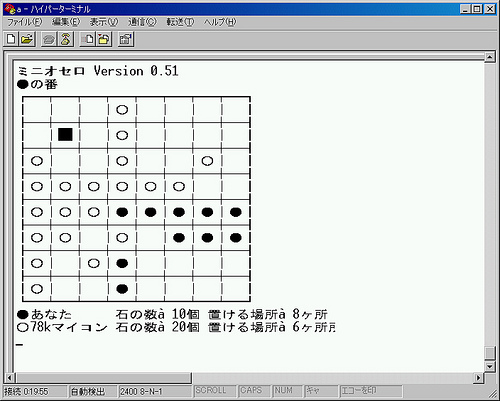Open the 表示(V) menu
The width and height of the screenshot is (500, 401).
[104, 22]
